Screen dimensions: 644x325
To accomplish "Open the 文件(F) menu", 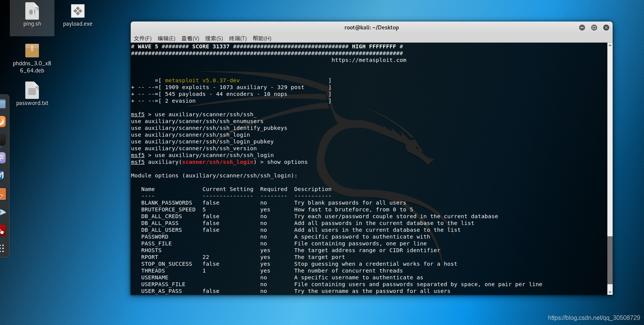I will [x=142, y=39].
